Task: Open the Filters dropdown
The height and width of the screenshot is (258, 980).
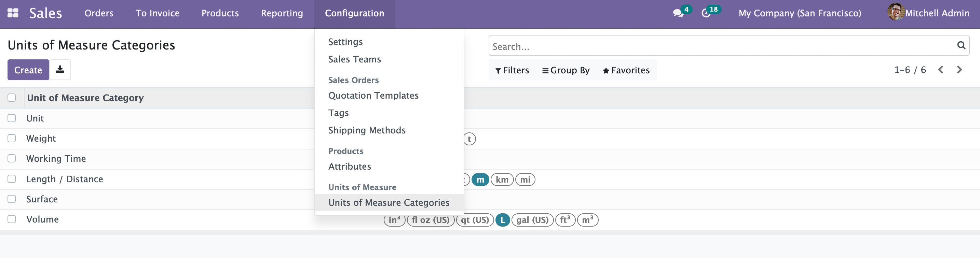Action: [512, 70]
